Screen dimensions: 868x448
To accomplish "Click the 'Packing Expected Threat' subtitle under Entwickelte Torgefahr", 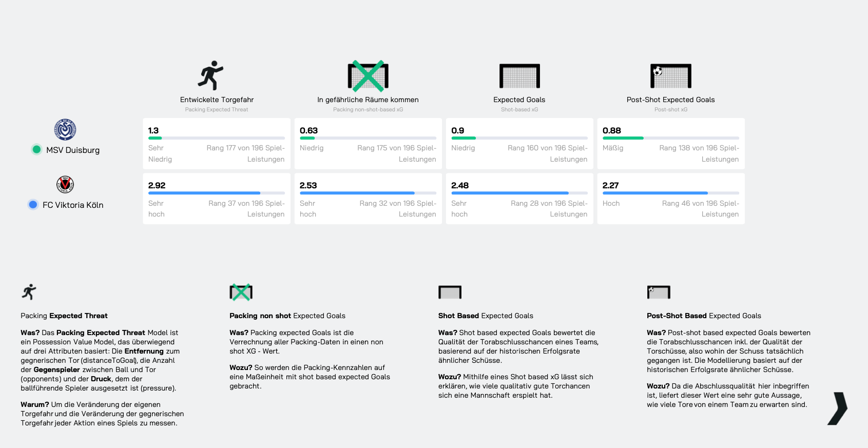I will pos(217,109).
